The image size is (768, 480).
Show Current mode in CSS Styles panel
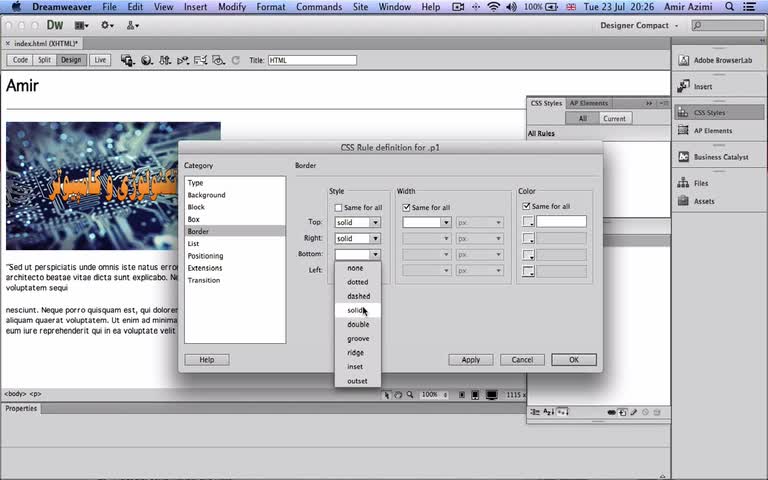(x=614, y=118)
